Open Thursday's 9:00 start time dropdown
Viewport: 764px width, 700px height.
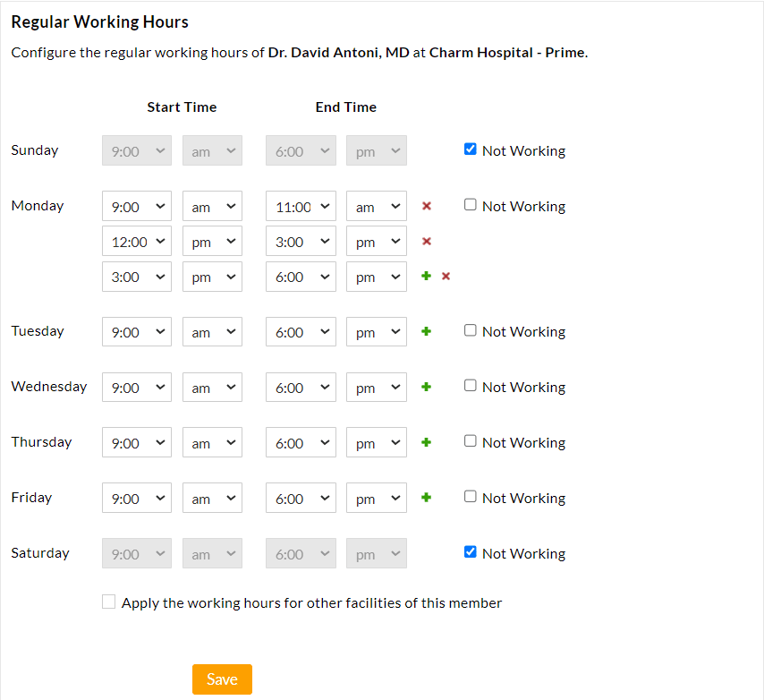point(136,442)
